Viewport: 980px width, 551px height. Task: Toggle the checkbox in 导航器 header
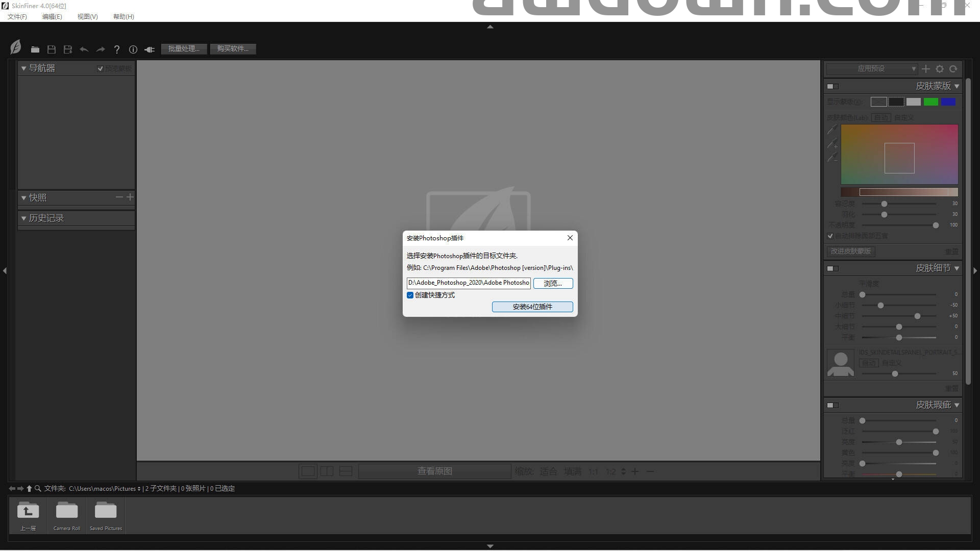[101, 68]
